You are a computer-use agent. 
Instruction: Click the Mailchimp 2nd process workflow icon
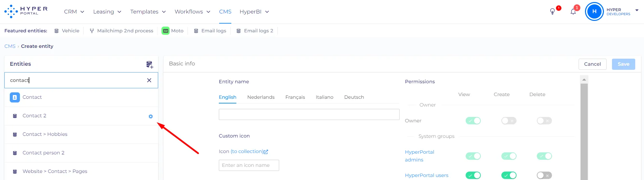92,31
